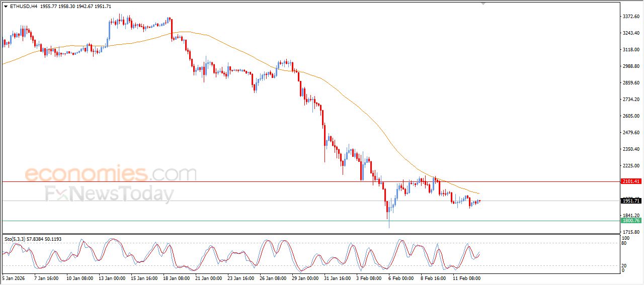Click the 3118.00 price axis label

pyautogui.click(x=631, y=50)
